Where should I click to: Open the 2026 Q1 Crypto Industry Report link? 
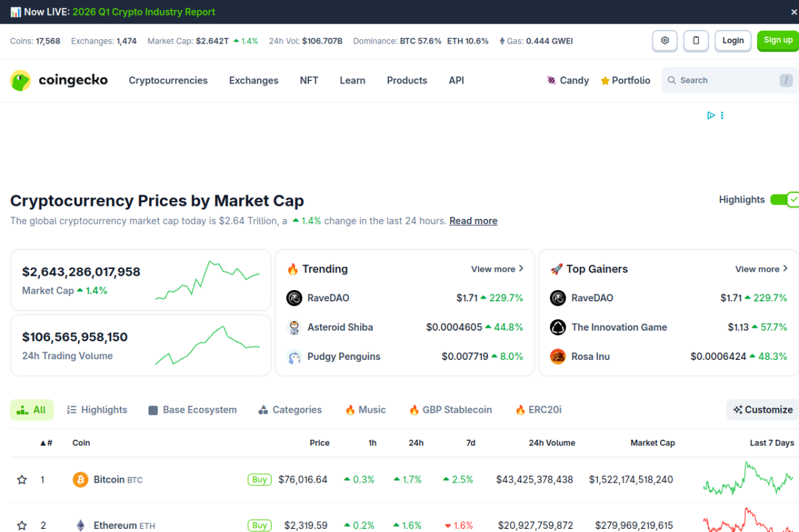(x=144, y=12)
